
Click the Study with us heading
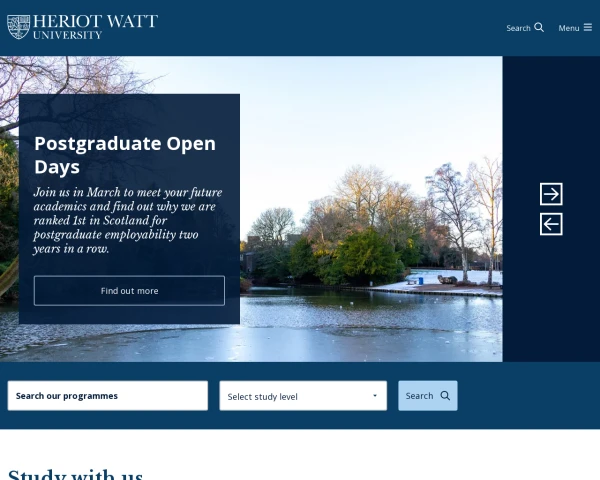click(x=75, y=474)
